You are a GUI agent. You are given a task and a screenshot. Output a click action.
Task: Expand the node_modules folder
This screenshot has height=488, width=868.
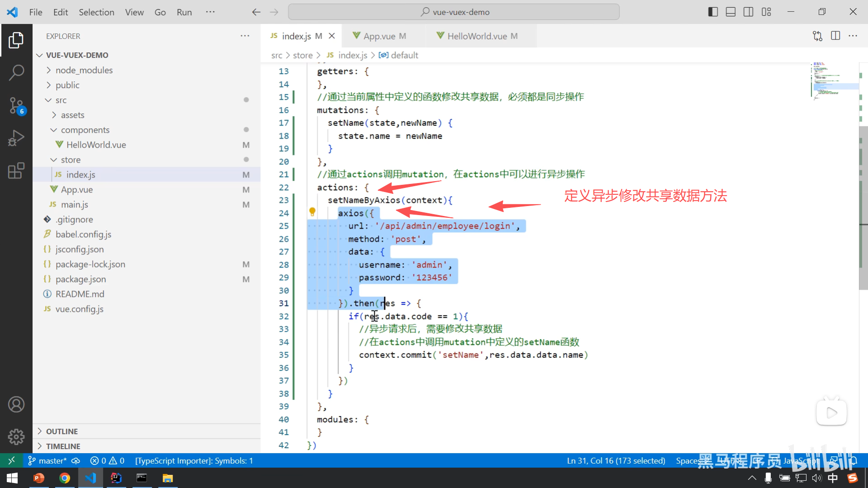pyautogui.click(x=84, y=70)
